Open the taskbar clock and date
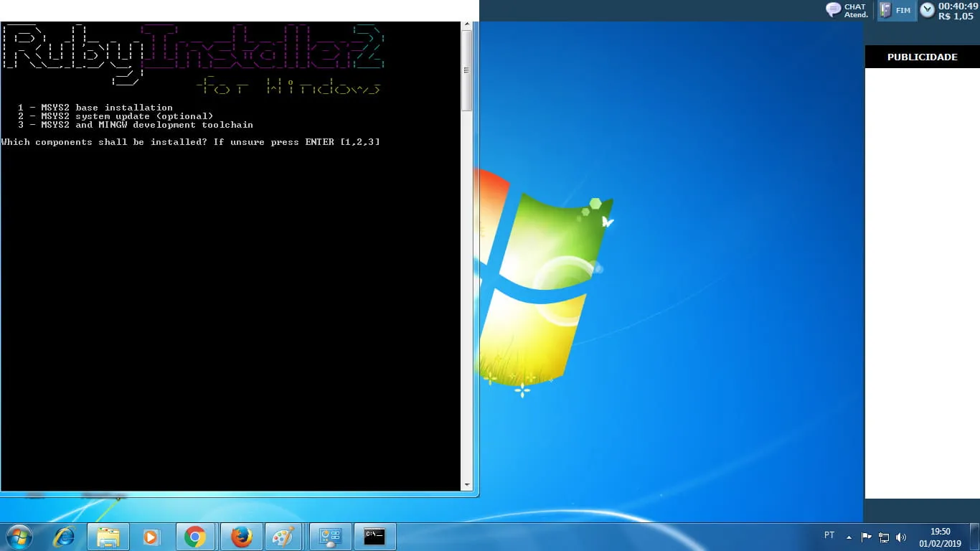The image size is (980, 551). (939, 537)
